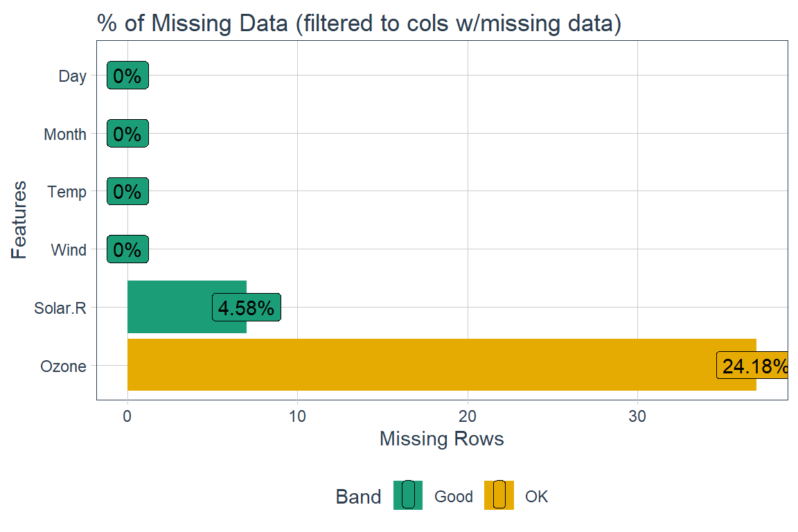Click the 0% label for Temp
The width and height of the screenshot is (798, 532).
[127, 192]
